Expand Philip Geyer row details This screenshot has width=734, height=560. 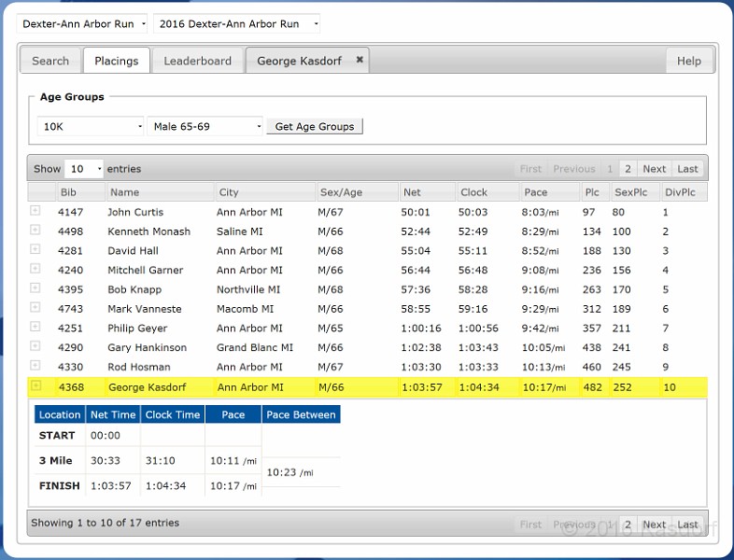[x=35, y=328]
